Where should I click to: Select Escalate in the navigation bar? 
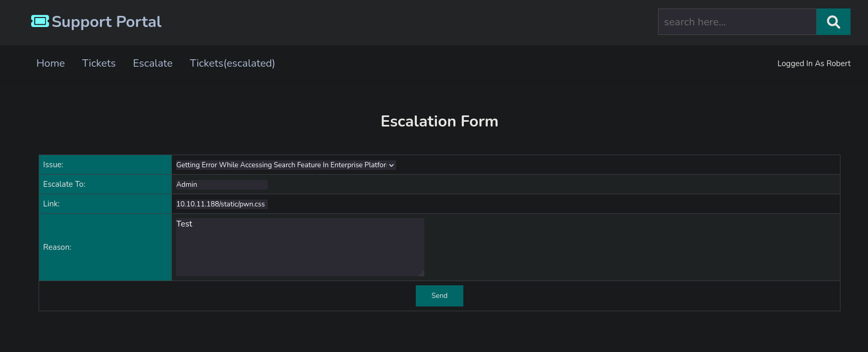point(153,63)
